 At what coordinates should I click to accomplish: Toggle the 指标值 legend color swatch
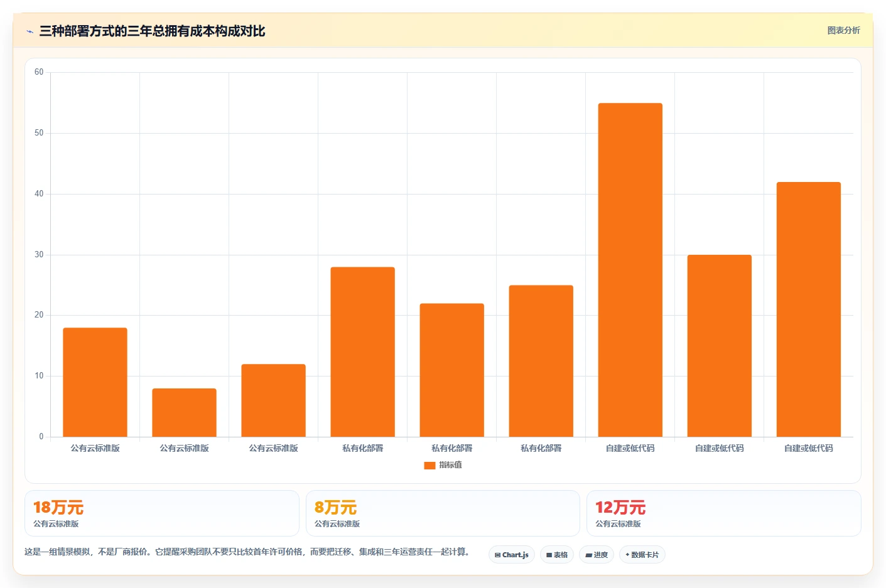429,465
